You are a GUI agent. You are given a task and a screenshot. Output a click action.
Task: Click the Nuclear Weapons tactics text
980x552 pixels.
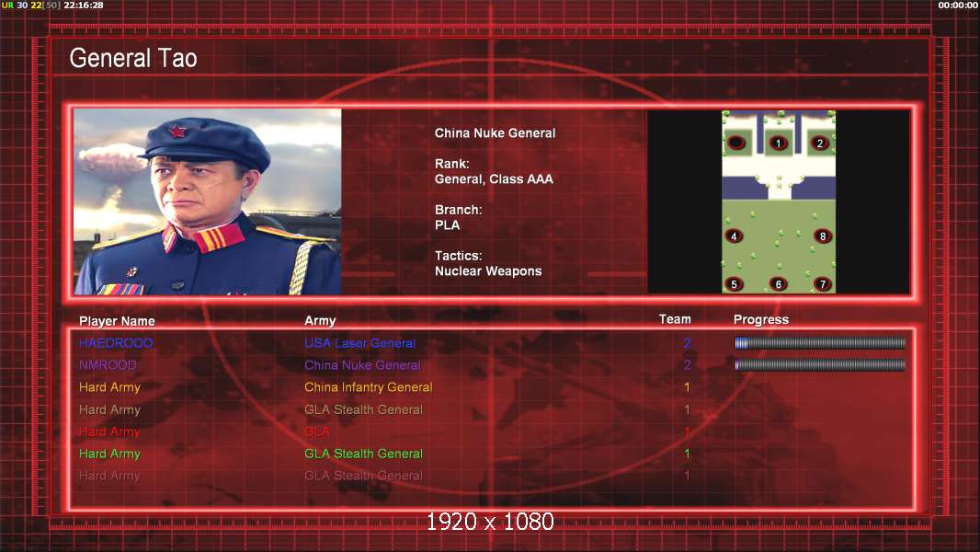coord(488,271)
